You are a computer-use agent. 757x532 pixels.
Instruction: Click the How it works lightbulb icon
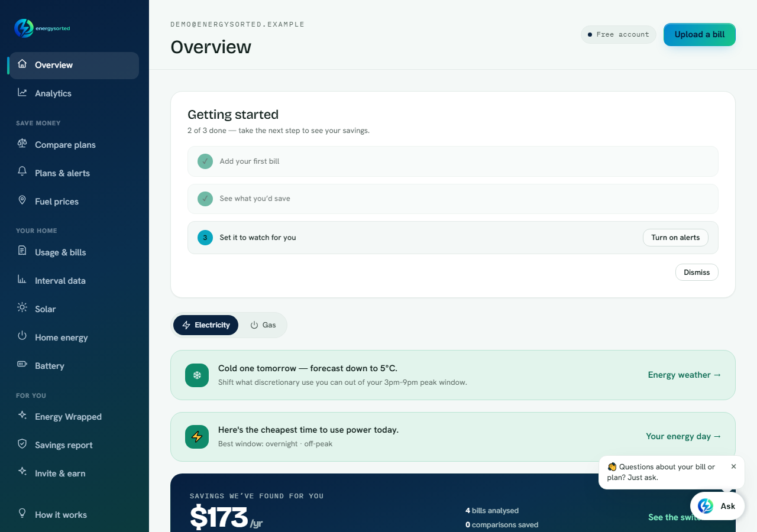pyautogui.click(x=22, y=514)
